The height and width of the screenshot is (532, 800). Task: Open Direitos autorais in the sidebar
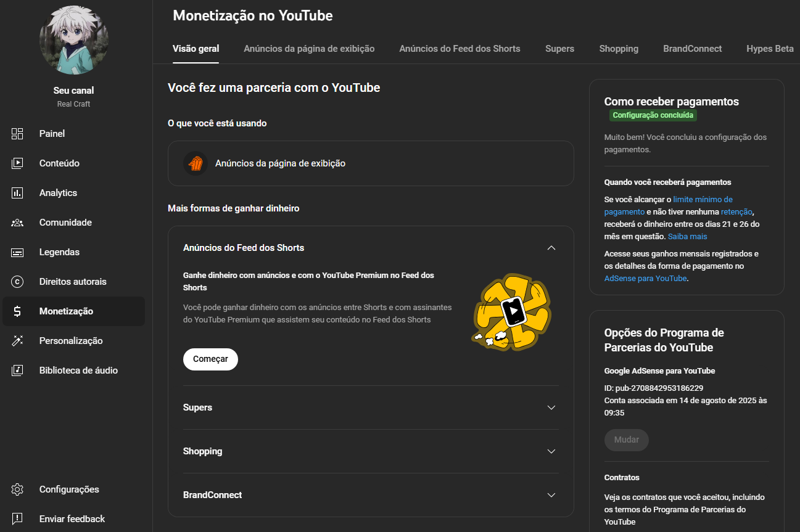coord(74,282)
